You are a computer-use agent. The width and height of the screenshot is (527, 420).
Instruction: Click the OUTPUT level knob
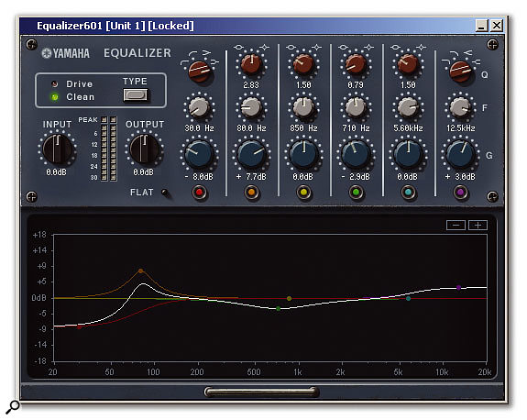point(145,149)
